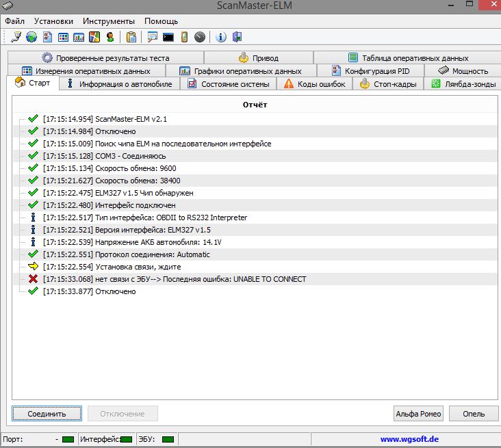This screenshot has height=448, width=501.
Task: Click the Альфа Ромео button
Action: coord(418,414)
